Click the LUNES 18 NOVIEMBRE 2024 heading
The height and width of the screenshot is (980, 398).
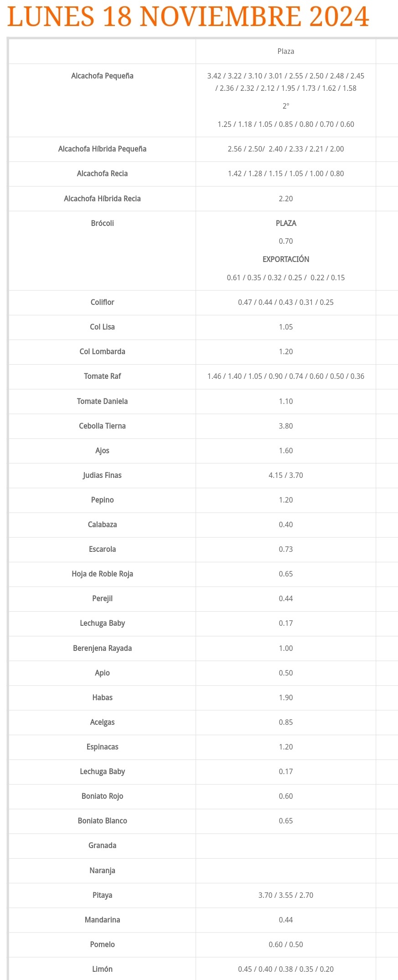tap(188, 16)
